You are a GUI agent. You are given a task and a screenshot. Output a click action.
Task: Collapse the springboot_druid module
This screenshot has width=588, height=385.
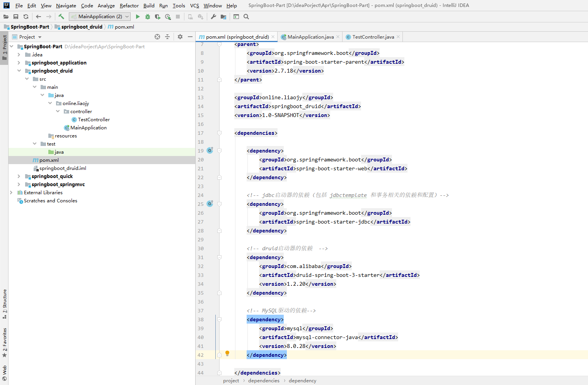[x=19, y=71]
